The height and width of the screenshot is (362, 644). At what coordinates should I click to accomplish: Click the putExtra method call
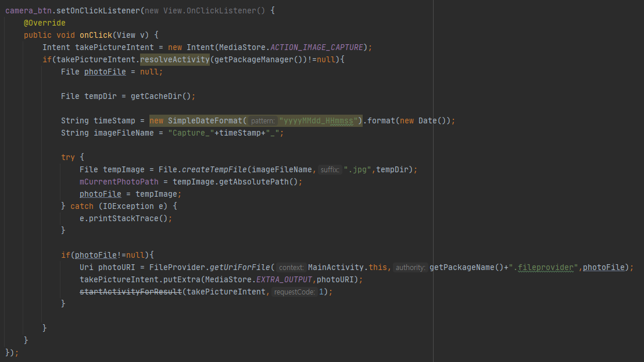(182, 280)
